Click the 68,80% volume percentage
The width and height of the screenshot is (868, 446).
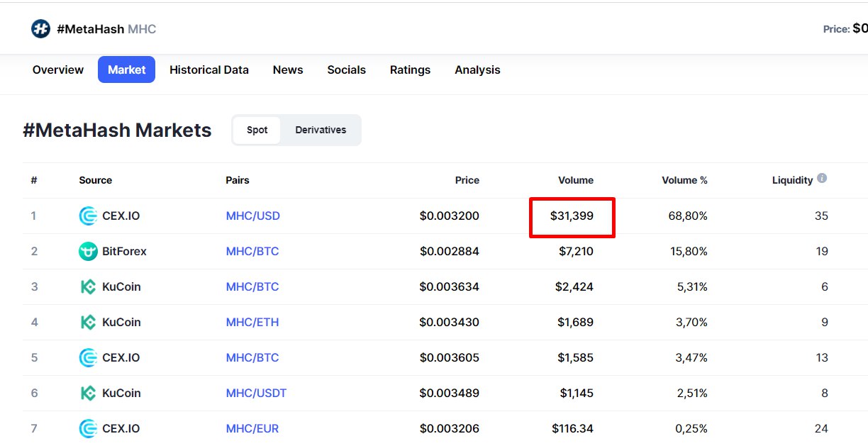[x=688, y=216]
